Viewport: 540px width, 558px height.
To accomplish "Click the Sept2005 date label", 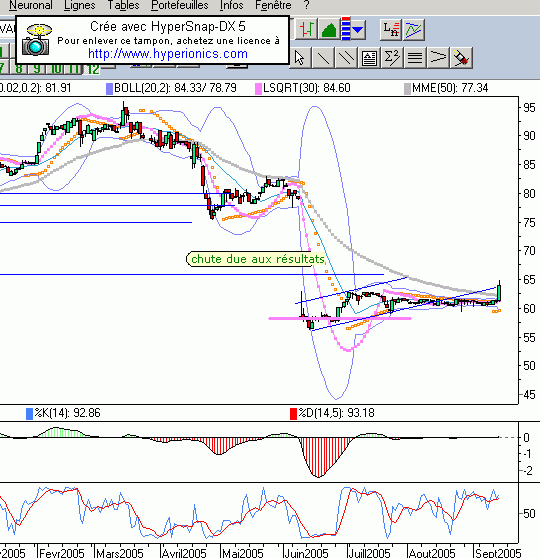I will [498, 553].
